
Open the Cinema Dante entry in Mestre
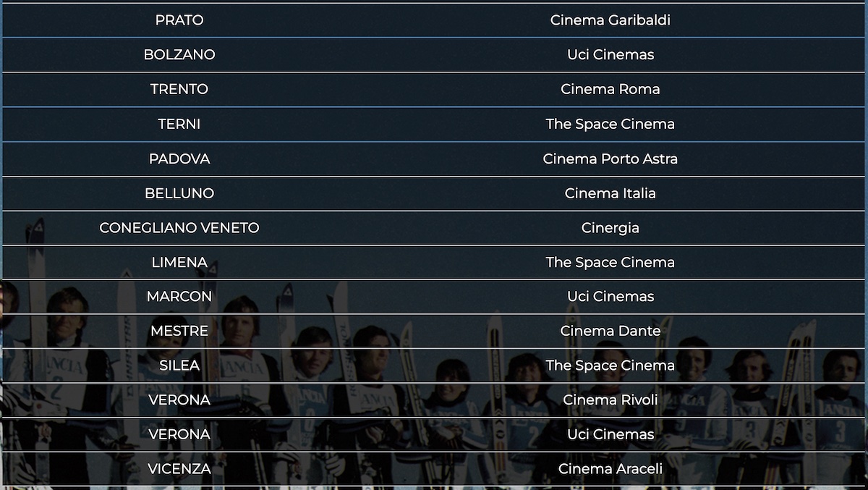click(x=610, y=331)
